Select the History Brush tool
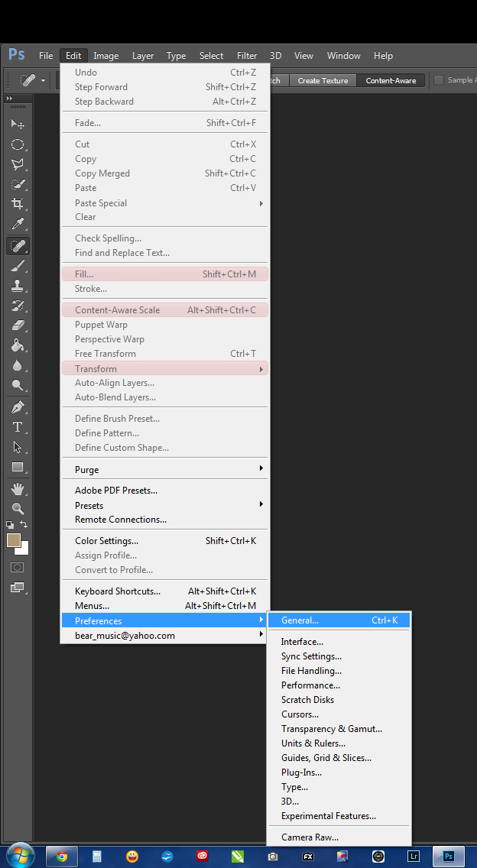The width and height of the screenshot is (477, 868). pos(18,306)
